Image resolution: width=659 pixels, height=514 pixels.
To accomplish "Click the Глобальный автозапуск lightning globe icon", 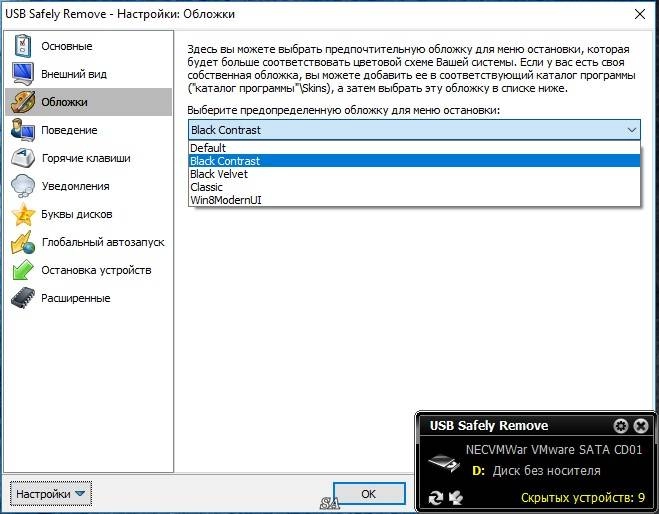I will pos(23,243).
